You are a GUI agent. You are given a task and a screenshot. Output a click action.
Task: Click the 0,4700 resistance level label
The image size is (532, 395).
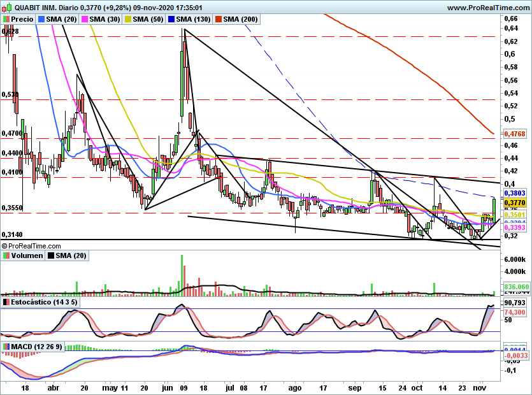tap(12, 133)
